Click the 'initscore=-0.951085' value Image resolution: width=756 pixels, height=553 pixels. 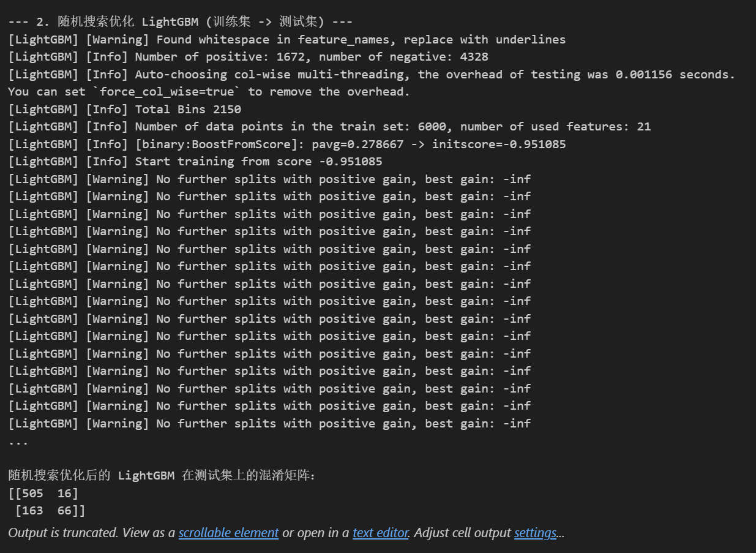pyautogui.click(x=499, y=145)
